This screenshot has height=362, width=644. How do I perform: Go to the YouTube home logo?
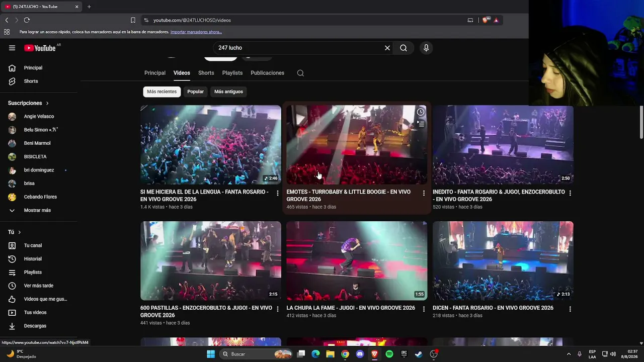40,48
